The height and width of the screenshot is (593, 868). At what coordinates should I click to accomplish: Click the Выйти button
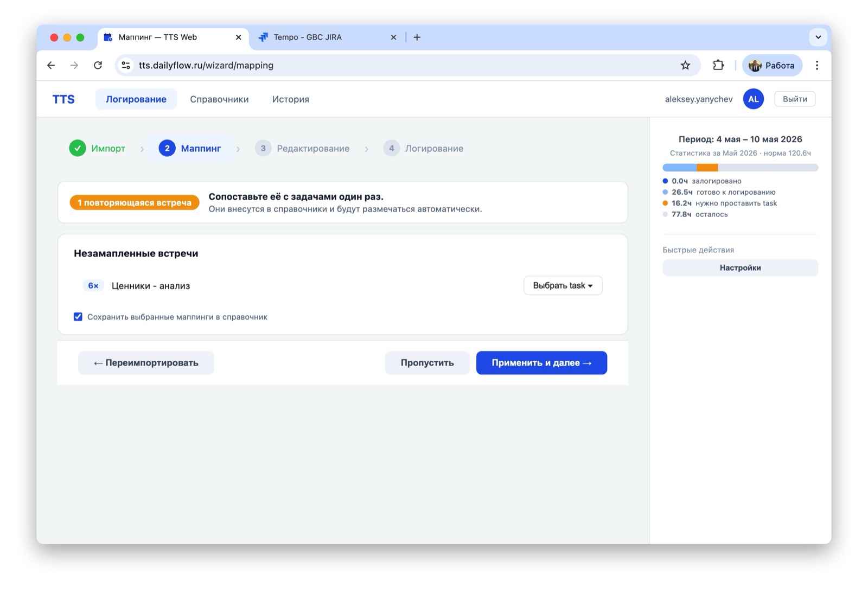point(795,99)
